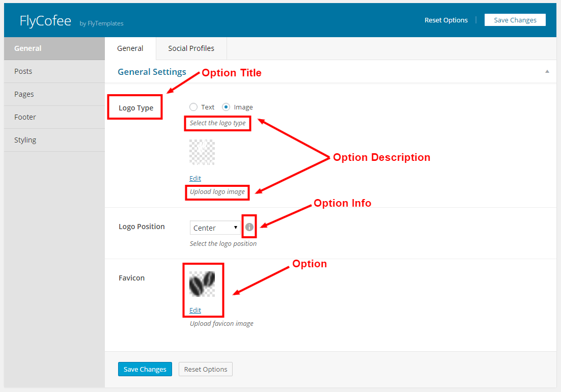Open the Pages settings section
Screen dimensions: 561x392
24,94
